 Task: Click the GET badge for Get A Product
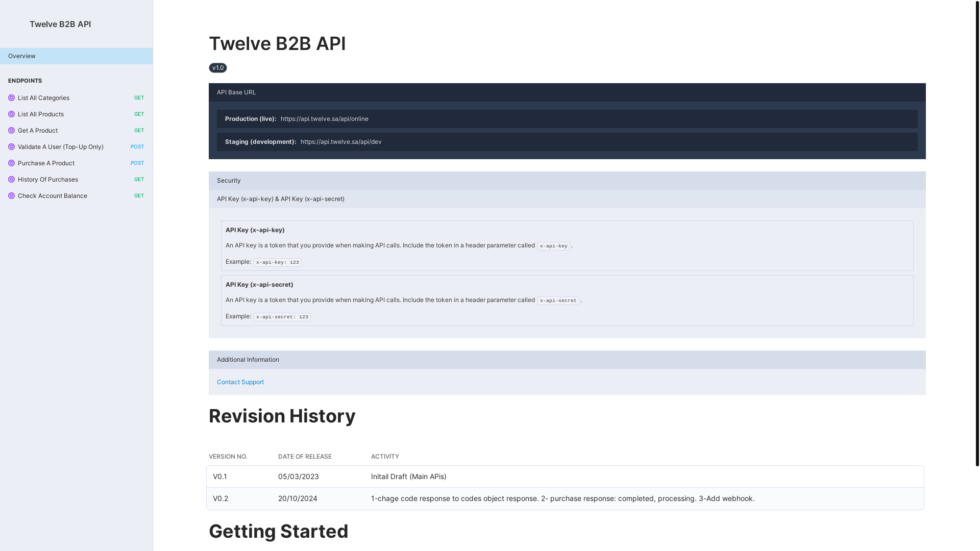[139, 131]
